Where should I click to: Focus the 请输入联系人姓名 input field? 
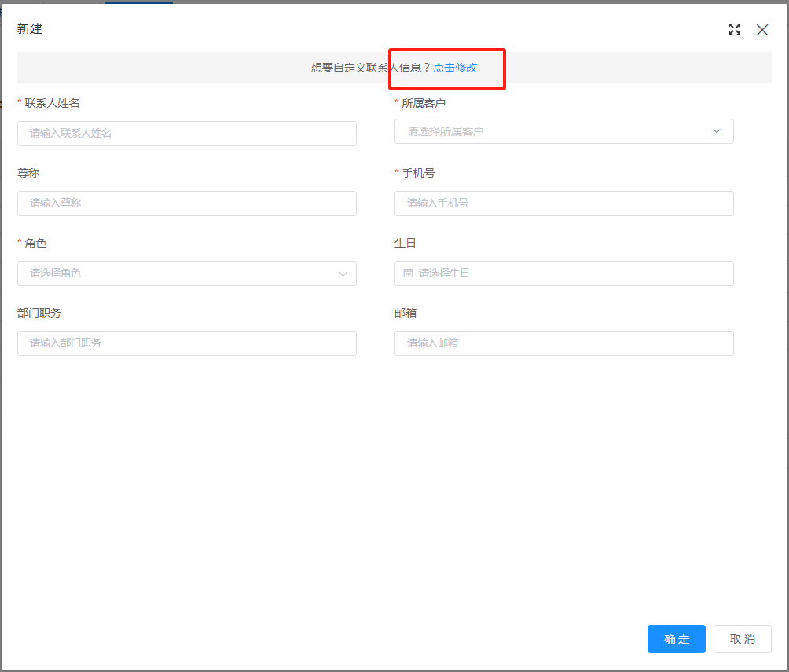pyautogui.click(x=187, y=134)
